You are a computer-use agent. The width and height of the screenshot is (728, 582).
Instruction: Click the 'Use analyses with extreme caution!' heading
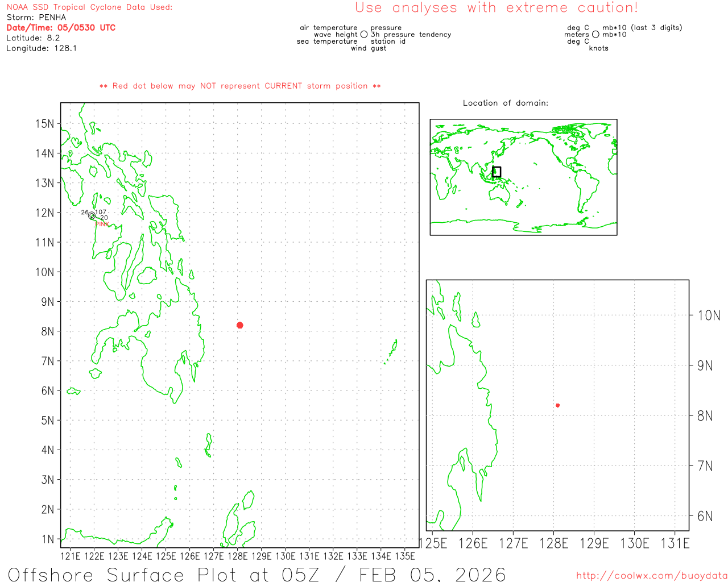click(496, 8)
